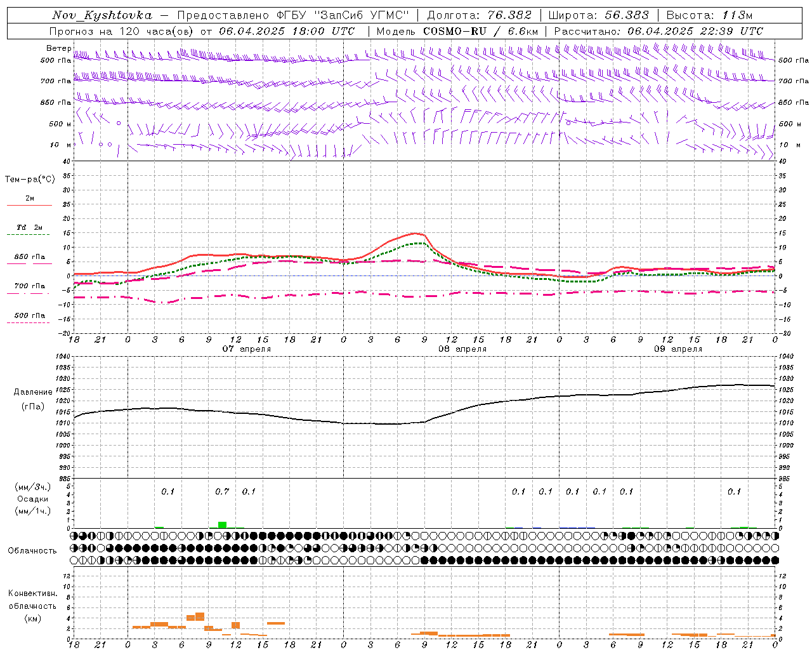Click the (гПа) unit label under Давление
This screenshot has height=650, width=812.
[x=32, y=407]
